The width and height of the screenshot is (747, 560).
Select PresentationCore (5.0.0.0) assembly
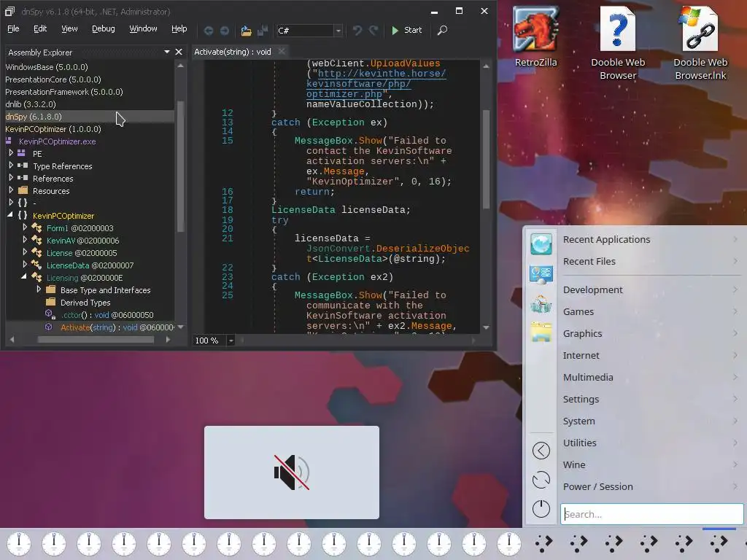pos(53,79)
